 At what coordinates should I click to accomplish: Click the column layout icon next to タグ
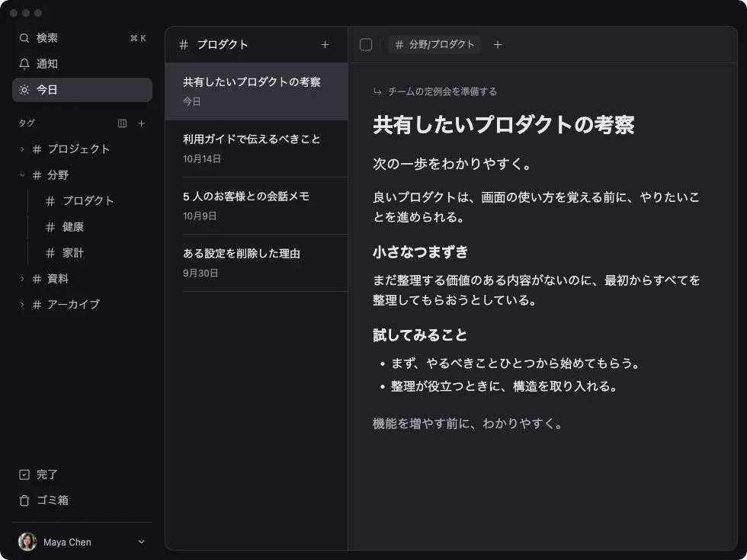point(123,123)
